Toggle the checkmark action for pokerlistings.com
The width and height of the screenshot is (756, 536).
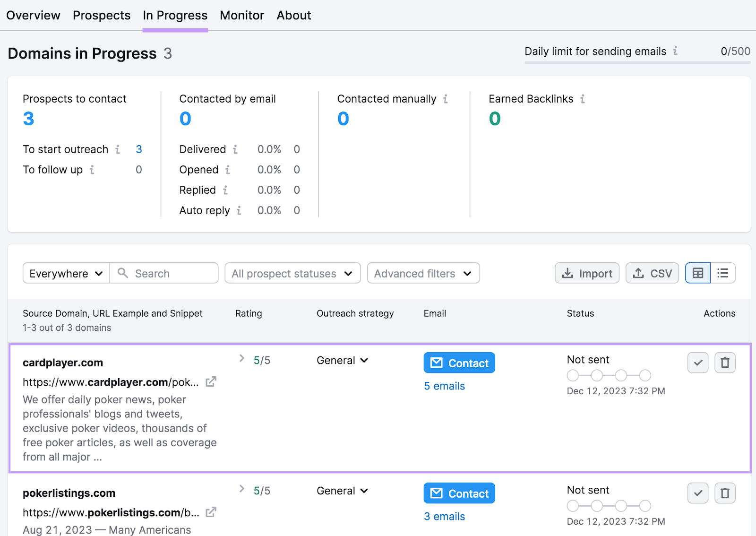697,493
